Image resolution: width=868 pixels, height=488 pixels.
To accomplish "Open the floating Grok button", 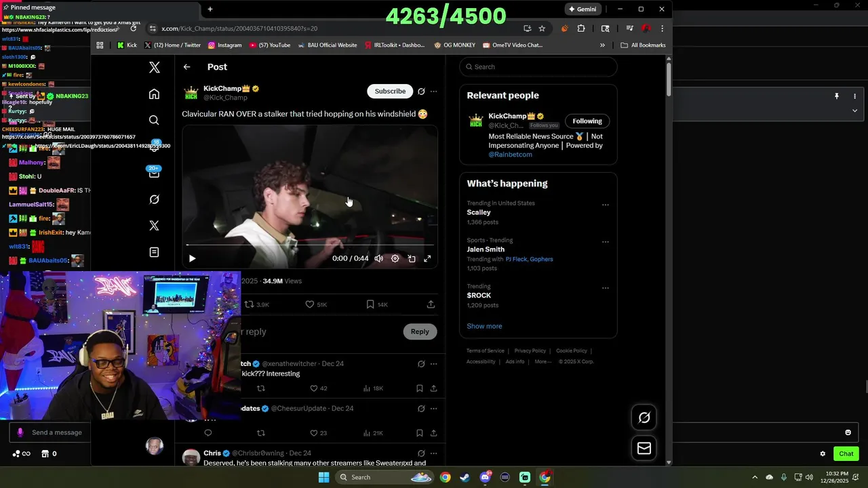I will click(644, 418).
